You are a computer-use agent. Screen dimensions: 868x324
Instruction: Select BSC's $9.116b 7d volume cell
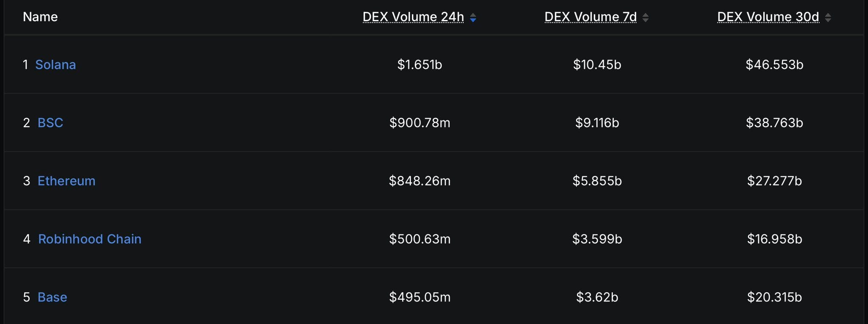pyautogui.click(x=597, y=123)
